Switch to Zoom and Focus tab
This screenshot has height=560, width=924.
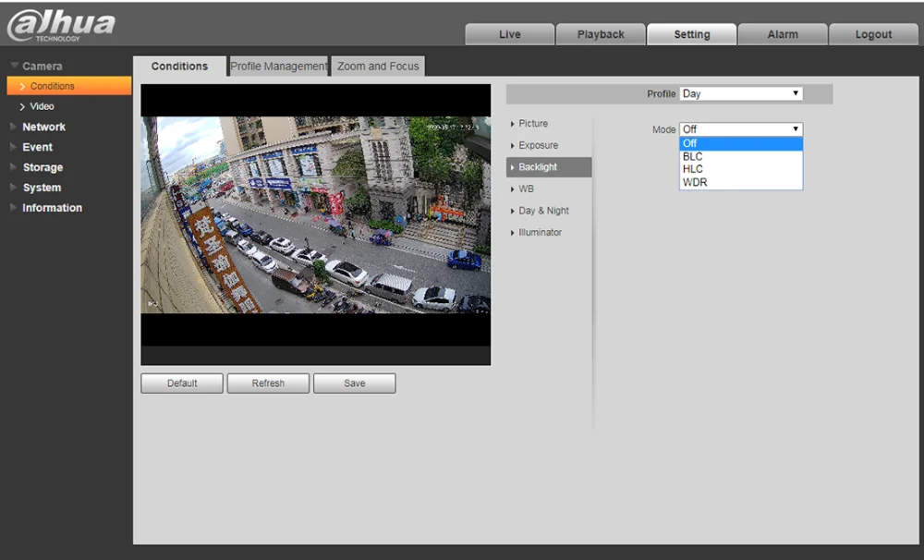[378, 67]
